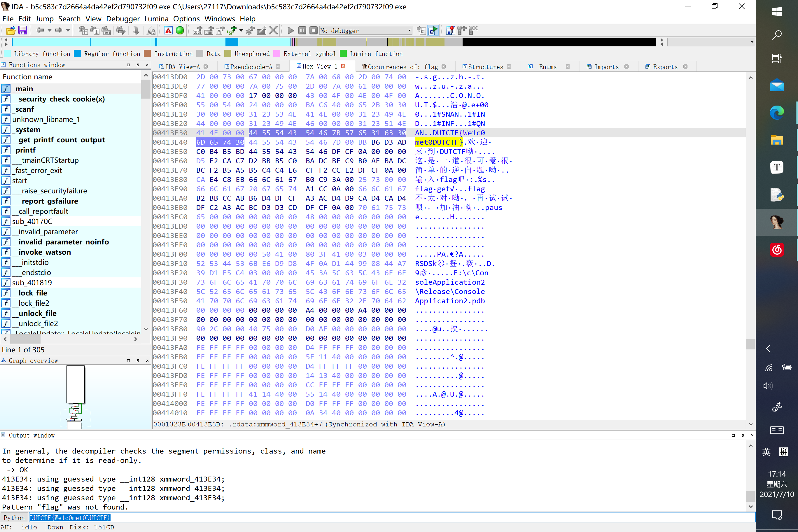Start process with the play icon

coord(290,31)
